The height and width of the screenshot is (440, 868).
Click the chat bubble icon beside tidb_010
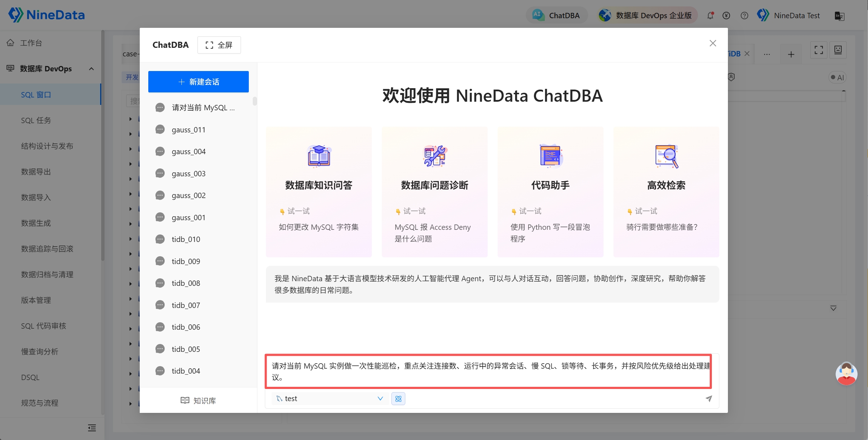160,239
